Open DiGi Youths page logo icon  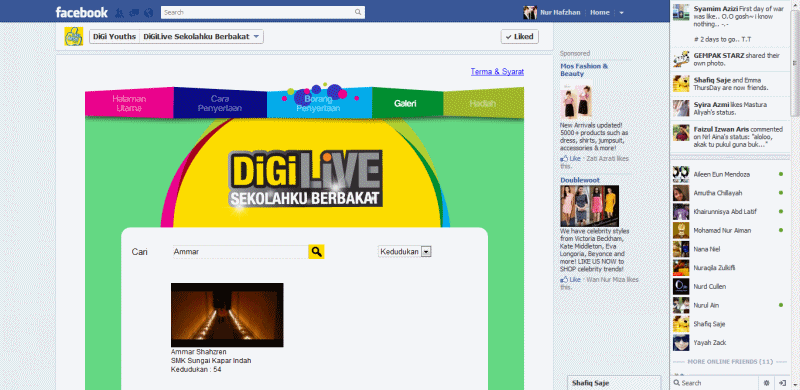(74, 37)
